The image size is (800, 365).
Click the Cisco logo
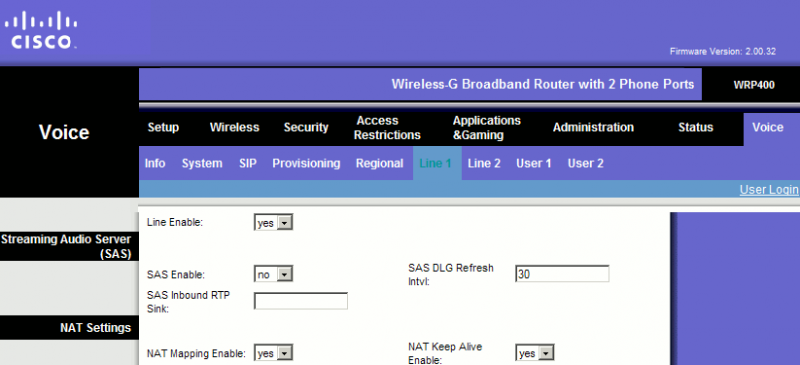tap(41, 31)
